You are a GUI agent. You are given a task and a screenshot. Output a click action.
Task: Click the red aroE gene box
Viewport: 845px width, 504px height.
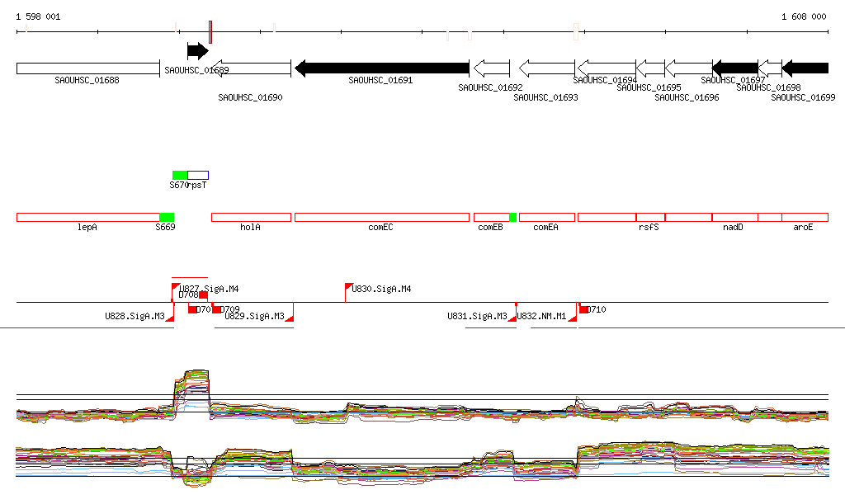pos(805,218)
